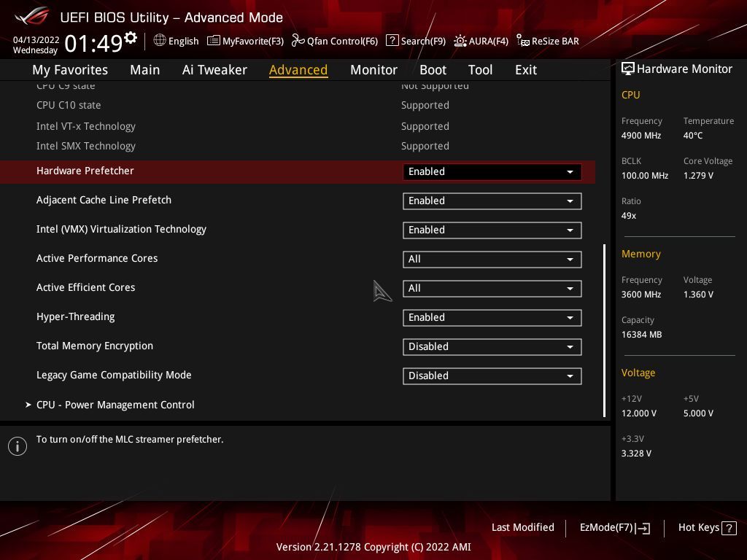The width and height of the screenshot is (747, 560).
Task: Select Legacy Game Compatibility Mode label
Action: click(114, 376)
